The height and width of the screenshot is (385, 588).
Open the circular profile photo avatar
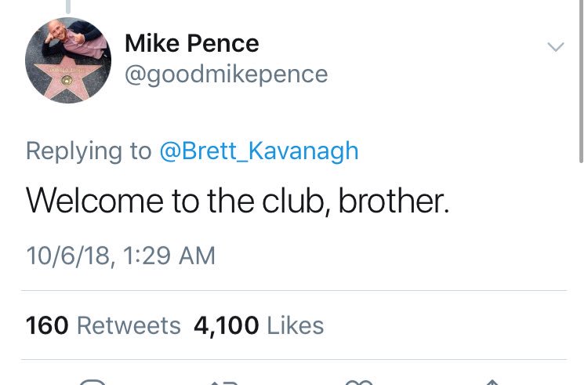coord(68,61)
